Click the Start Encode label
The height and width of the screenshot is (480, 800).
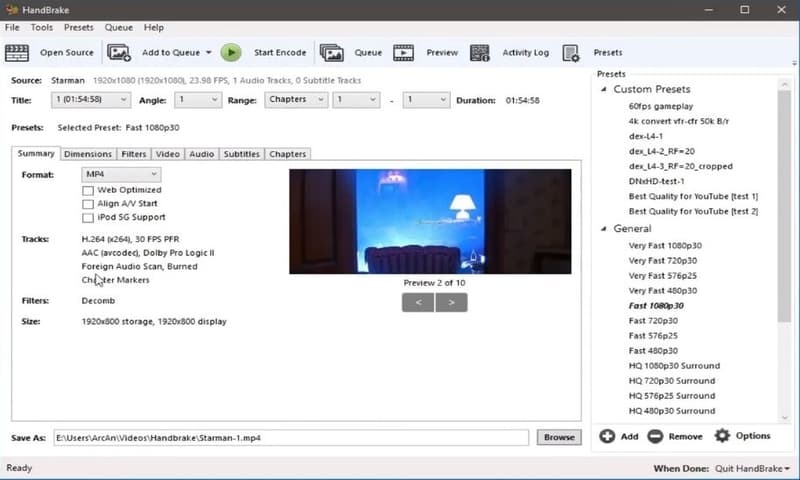(x=280, y=53)
